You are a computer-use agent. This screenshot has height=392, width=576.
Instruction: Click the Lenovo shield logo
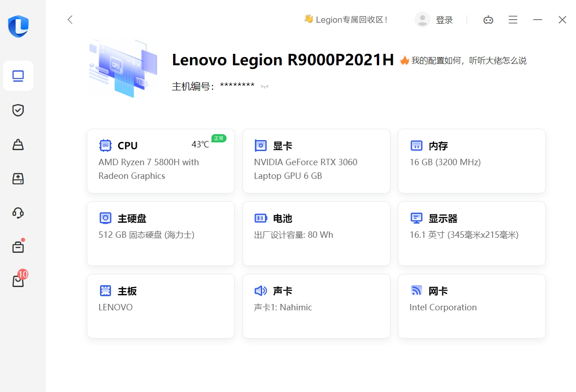tap(18, 26)
